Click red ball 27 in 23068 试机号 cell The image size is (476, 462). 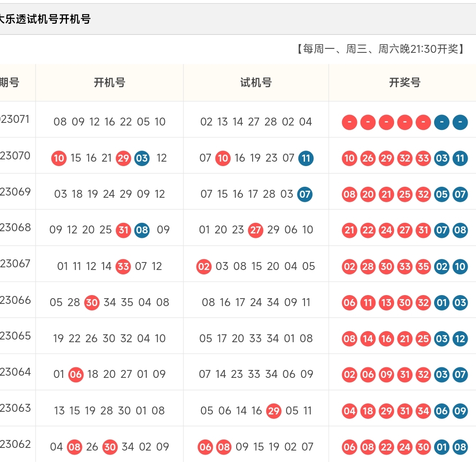click(x=256, y=230)
